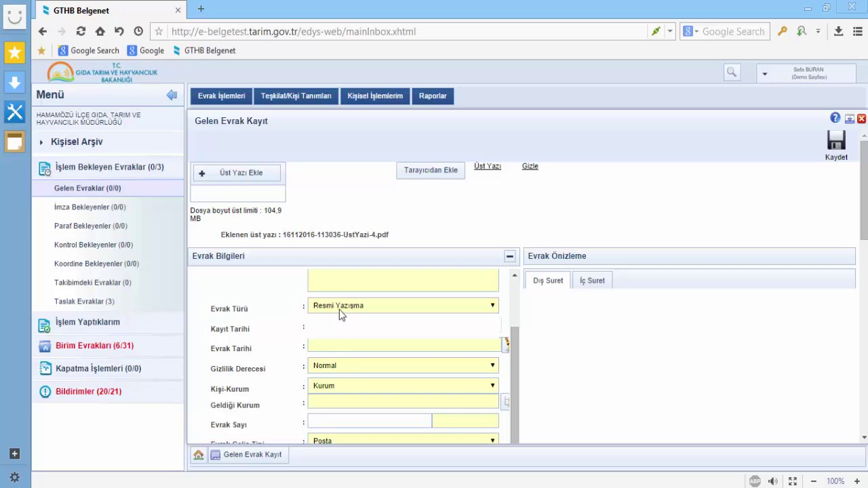
Task: Switch to the İç Suret tab
Action: 592,281
